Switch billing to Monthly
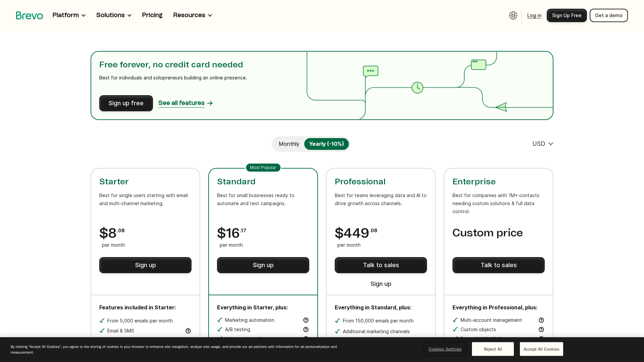 (x=289, y=144)
